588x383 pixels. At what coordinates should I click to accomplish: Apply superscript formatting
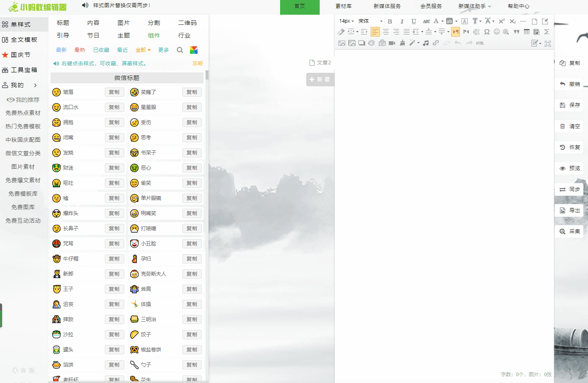coord(502,21)
